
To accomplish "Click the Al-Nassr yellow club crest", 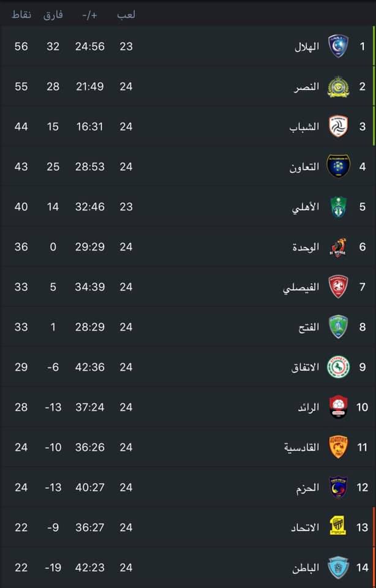I will 338,86.
